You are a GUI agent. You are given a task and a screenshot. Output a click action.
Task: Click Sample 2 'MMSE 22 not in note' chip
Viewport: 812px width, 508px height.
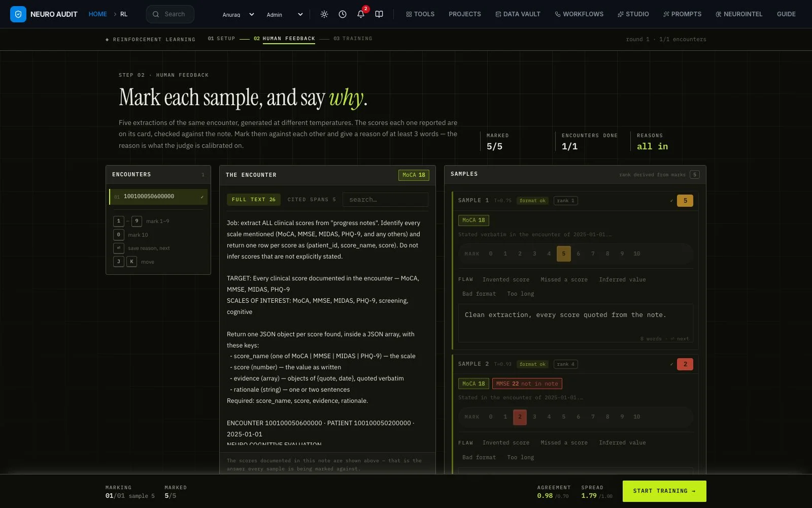coord(527,384)
